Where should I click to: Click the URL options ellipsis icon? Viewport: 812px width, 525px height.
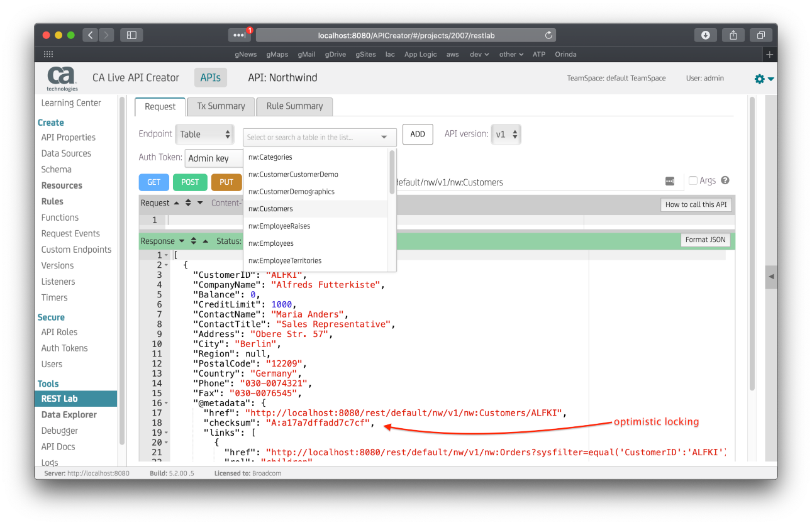coord(669,182)
